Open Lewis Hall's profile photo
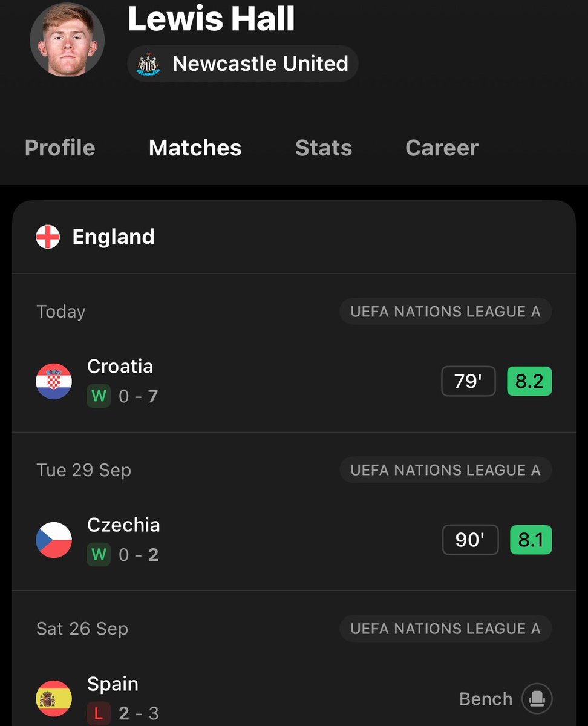The height and width of the screenshot is (726, 588). pos(67,40)
